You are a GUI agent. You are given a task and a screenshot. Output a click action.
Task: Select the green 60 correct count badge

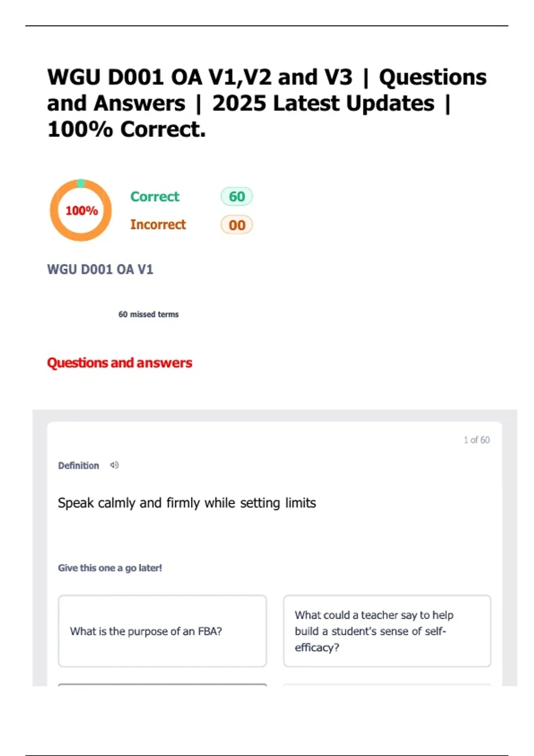tap(237, 197)
